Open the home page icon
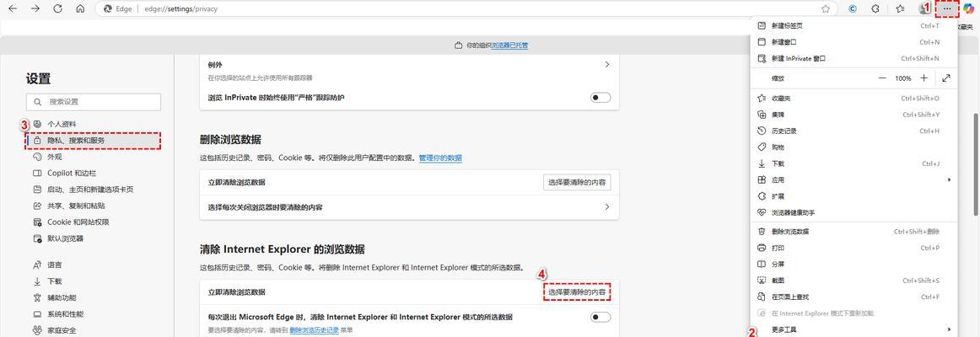This screenshot has width=980, height=337. pos(80,8)
